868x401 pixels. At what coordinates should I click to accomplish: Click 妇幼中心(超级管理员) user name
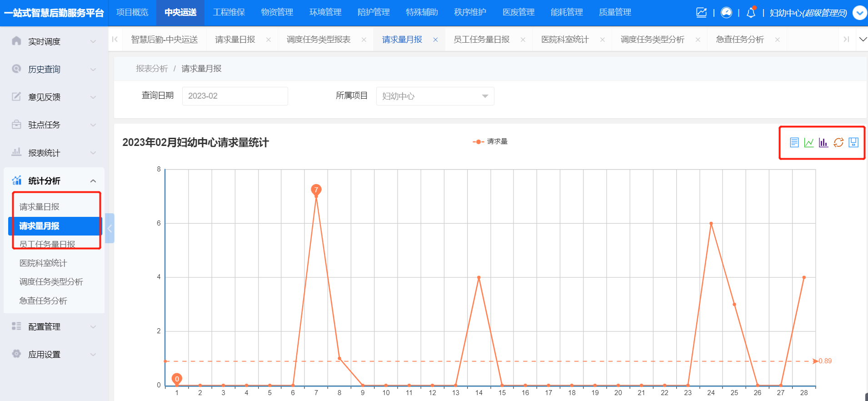tap(808, 13)
